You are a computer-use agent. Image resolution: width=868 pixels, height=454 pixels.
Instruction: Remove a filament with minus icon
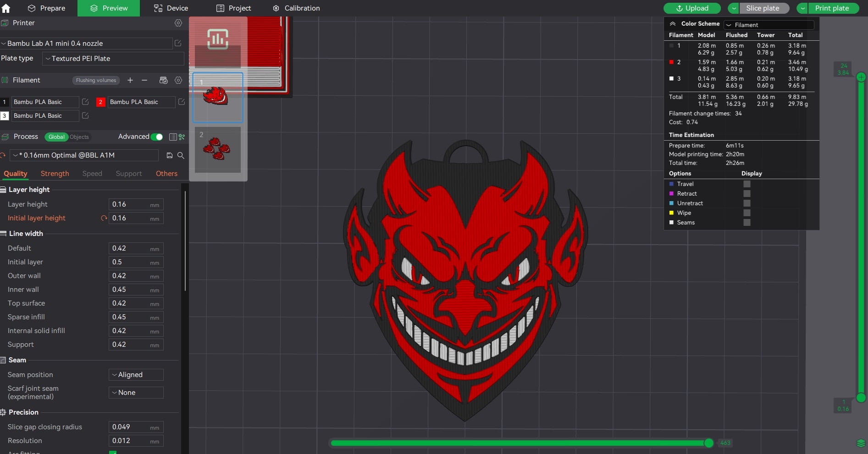pyautogui.click(x=144, y=80)
